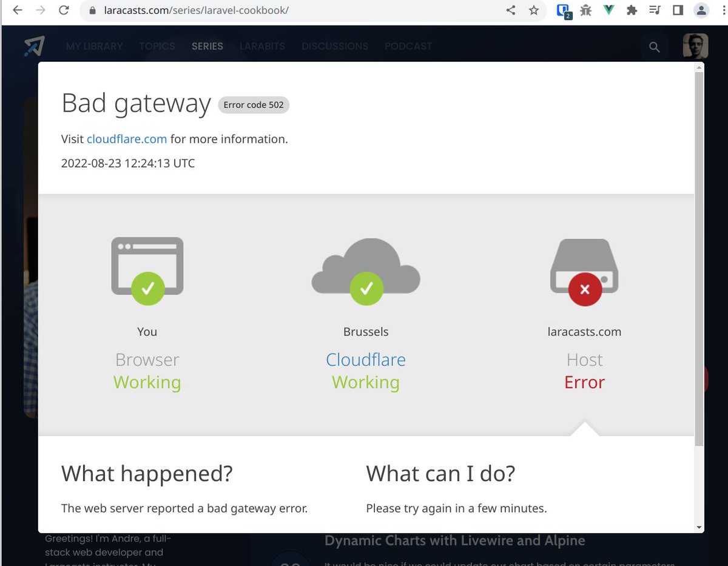Bookmark page with the star icon
Viewport: 728px width, 566px height.
[534, 10]
